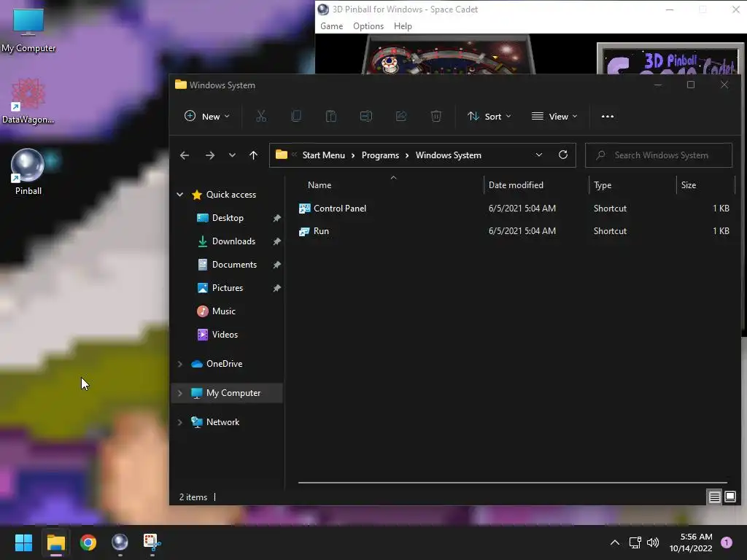Viewport: 747px width, 560px height.
Task: Click the network tray icon
Action: point(635,542)
